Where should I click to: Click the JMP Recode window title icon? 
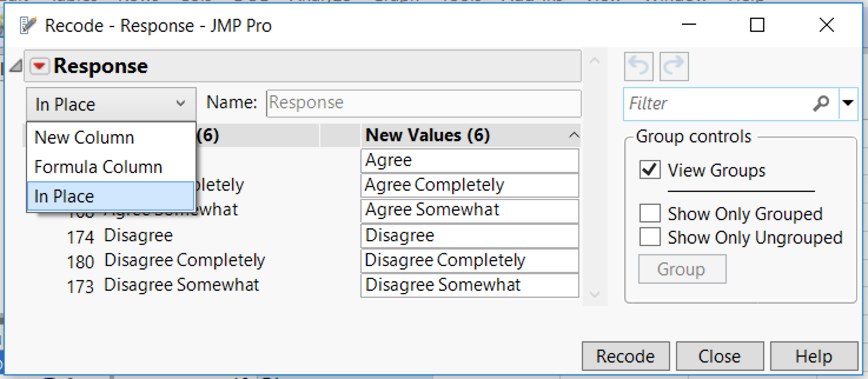pyautogui.click(x=27, y=25)
